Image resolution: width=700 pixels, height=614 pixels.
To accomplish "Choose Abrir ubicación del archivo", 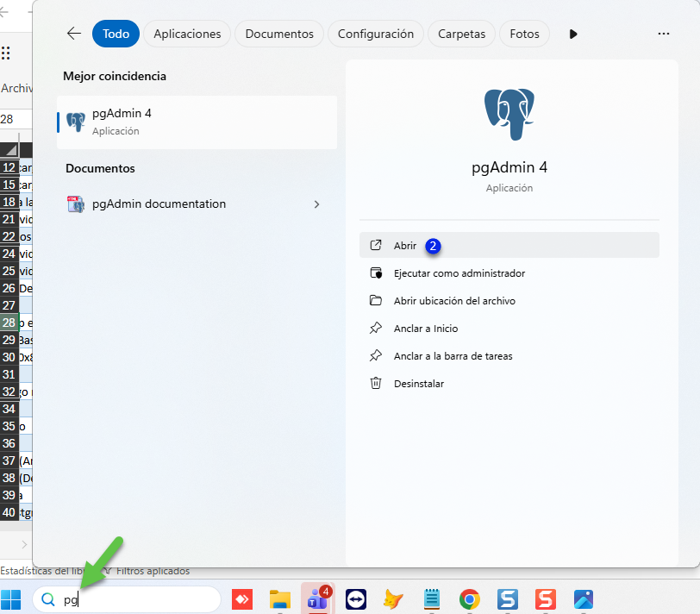I will point(509,300).
